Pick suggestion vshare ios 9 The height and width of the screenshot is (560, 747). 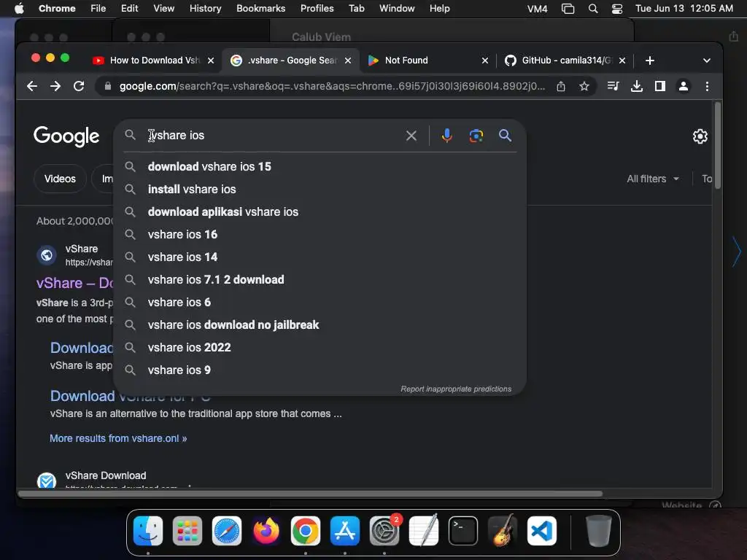(x=320, y=370)
